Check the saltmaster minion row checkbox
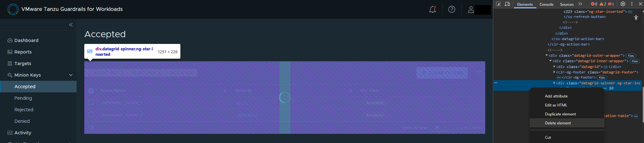644x143 pixels. pyautogui.click(x=91, y=114)
